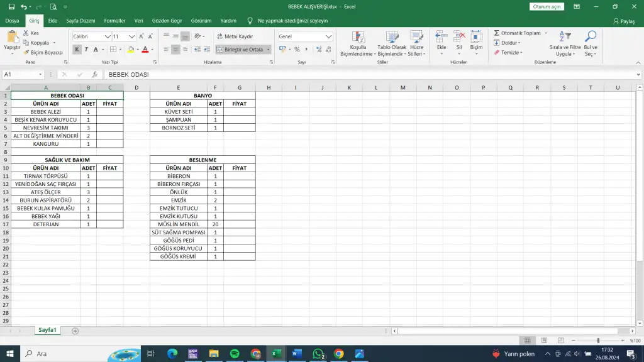Add a new sheet with plus icon
The height and width of the screenshot is (362, 644).
click(x=75, y=331)
